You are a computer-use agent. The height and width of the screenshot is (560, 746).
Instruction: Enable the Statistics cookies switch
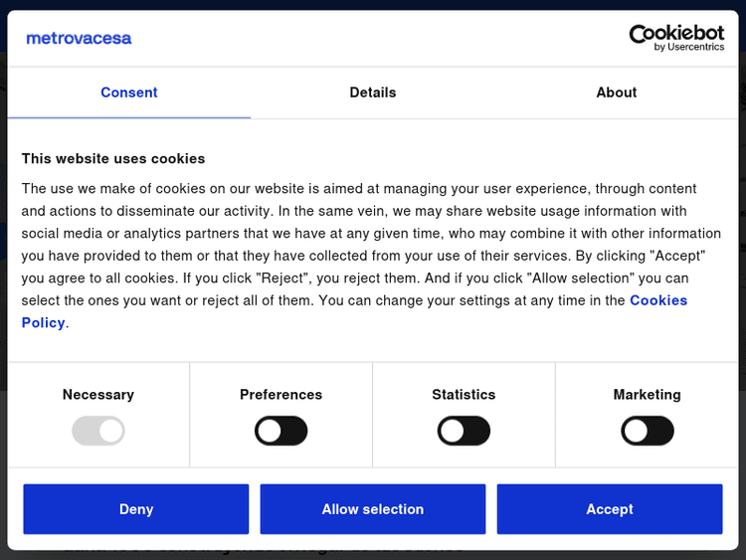[x=465, y=431]
